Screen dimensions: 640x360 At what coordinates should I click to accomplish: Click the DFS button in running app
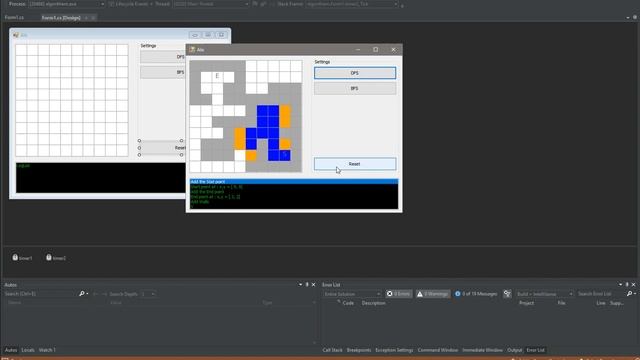point(355,73)
